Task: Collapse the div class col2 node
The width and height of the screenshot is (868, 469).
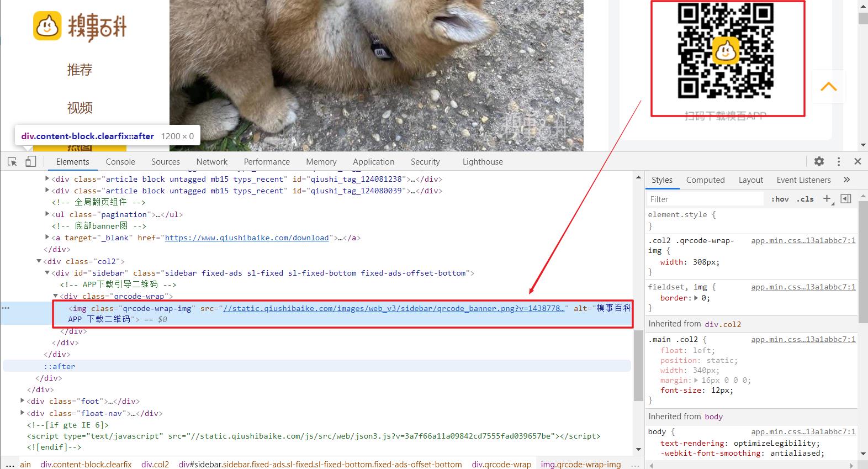Action: tap(39, 261)
